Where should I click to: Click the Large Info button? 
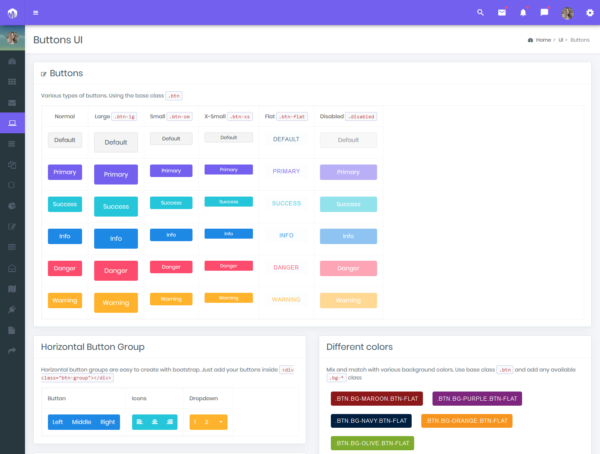pyautogui.click(x=116, y=238)
